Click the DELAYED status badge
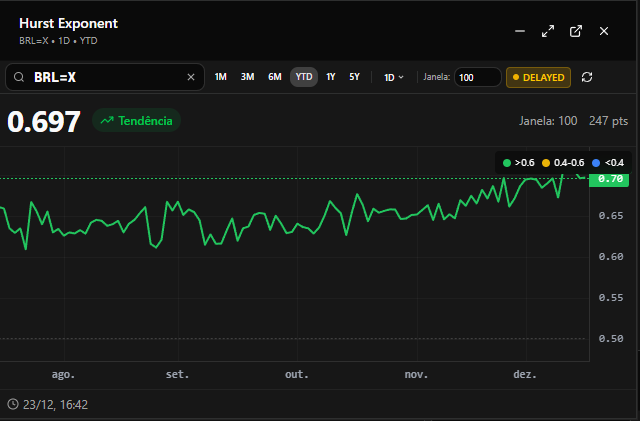Image resolution: width=640 pixels, height=421 pixels. 538,77
